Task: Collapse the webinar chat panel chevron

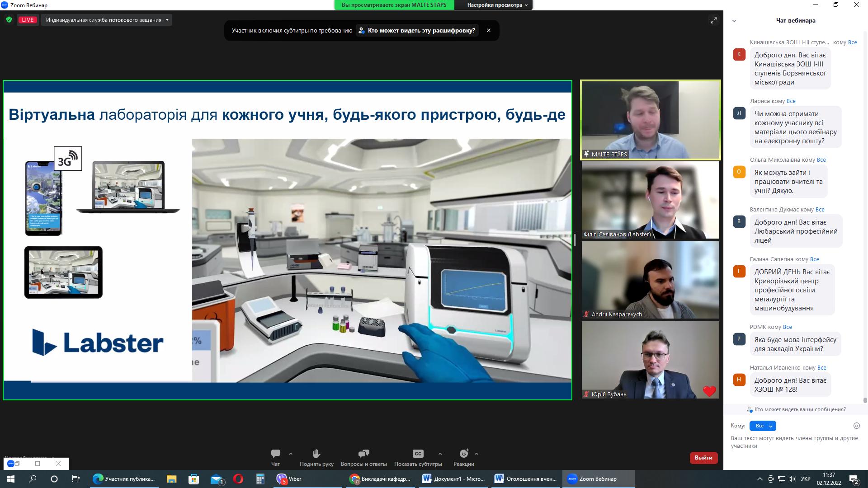Action: 734,21
